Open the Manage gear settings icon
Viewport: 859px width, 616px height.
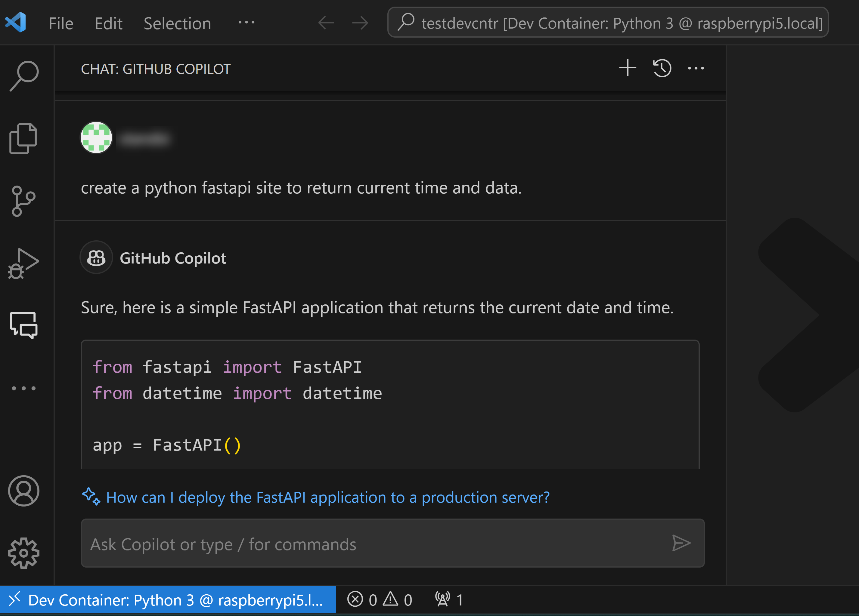[x=23, y=553]
